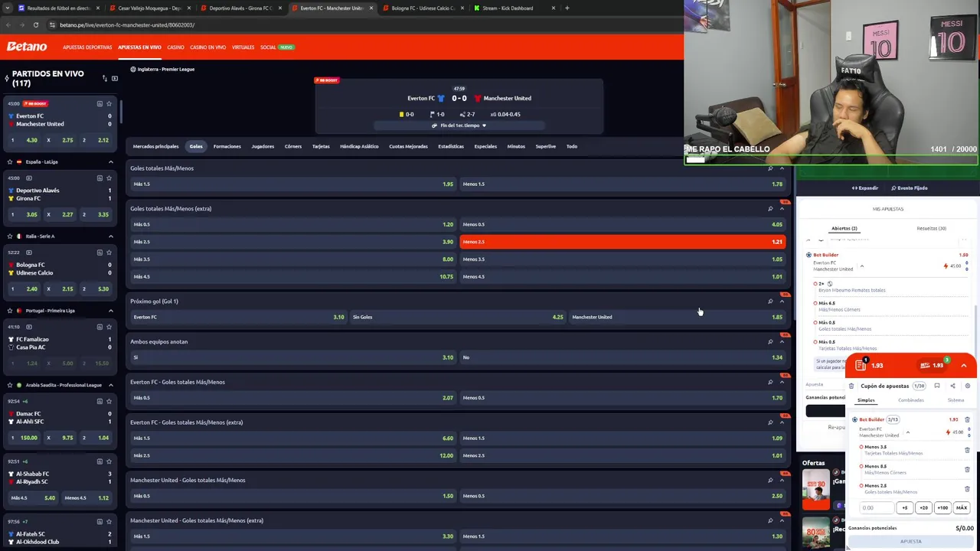This screenshot has height=551, width=980.
Task: Click the Evento Fijado button
Action: click(910, 187)
